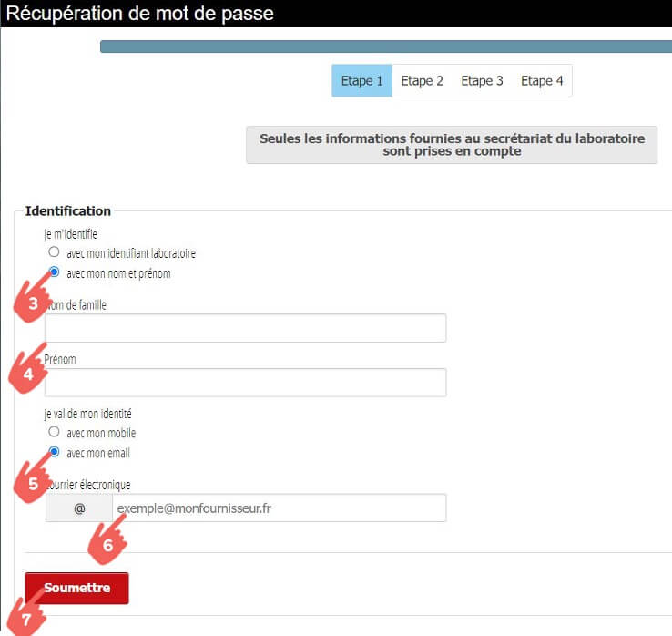Open the Etape 3 tab
Viewport: 672px width, 636px height.
[482, 80]
